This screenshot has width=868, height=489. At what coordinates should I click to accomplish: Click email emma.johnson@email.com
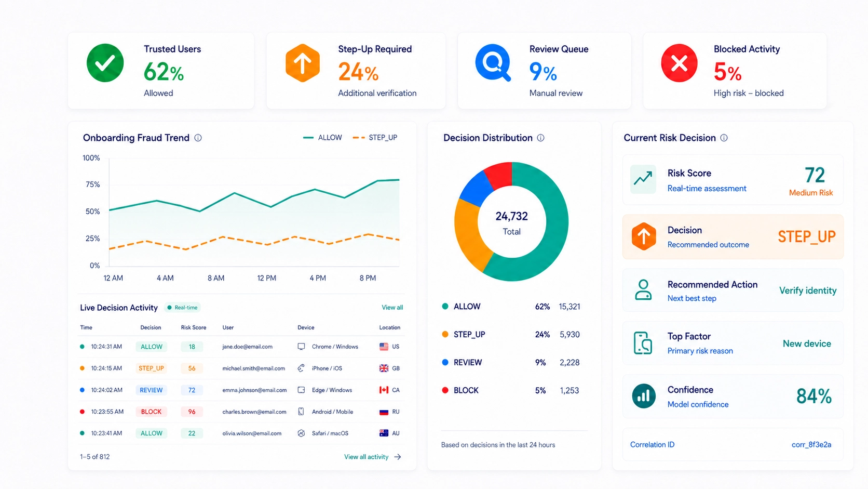(x=254, y=390)
